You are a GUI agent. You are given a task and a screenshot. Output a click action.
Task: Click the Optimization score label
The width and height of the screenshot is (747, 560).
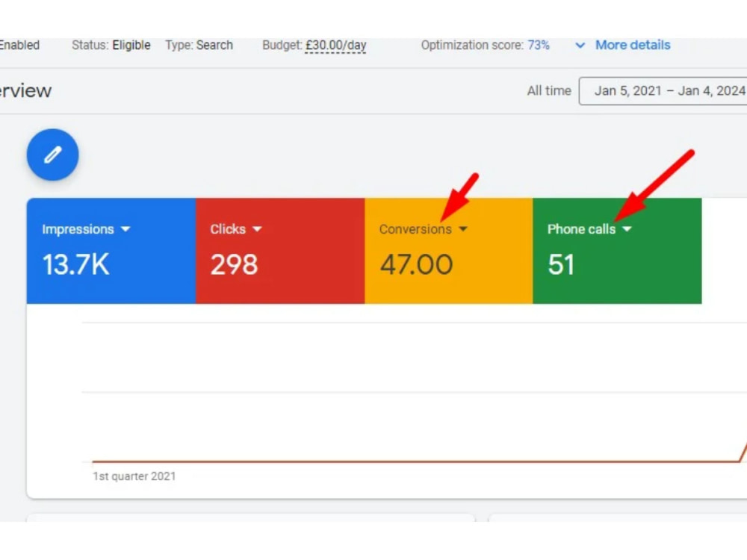click(472, 46)
